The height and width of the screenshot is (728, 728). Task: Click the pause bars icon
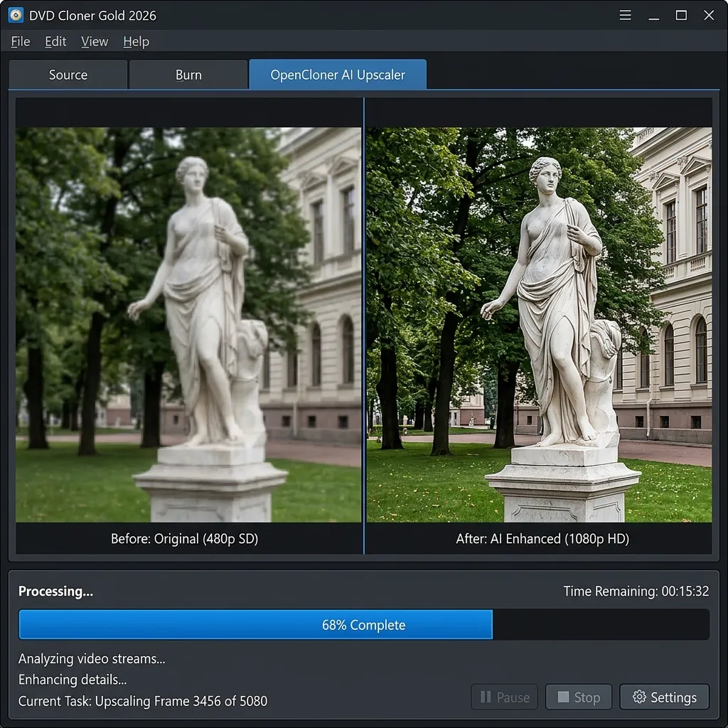coord(486,697)
